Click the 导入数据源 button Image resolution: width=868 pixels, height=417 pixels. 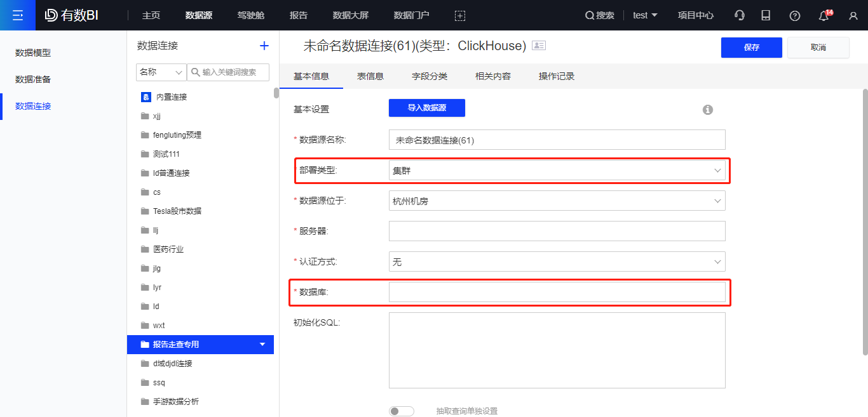pyautogui.click(x=426, y=108)
